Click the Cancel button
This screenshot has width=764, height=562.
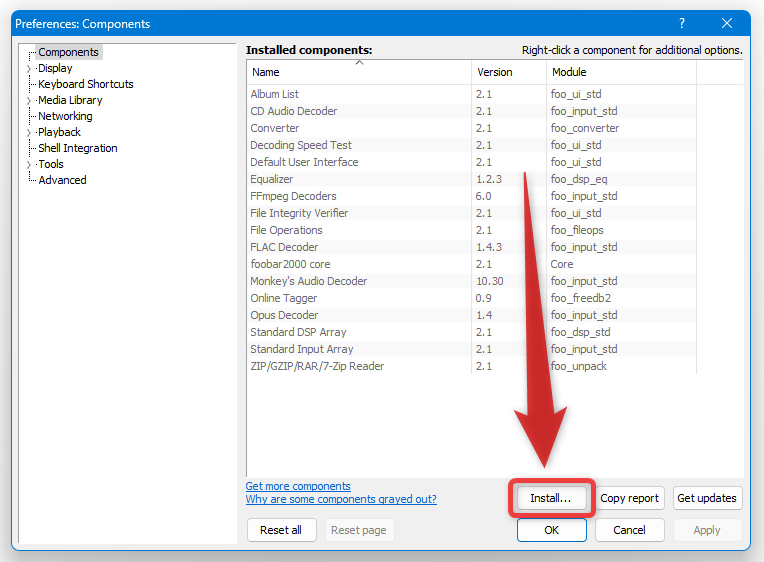tap(629, 530)
